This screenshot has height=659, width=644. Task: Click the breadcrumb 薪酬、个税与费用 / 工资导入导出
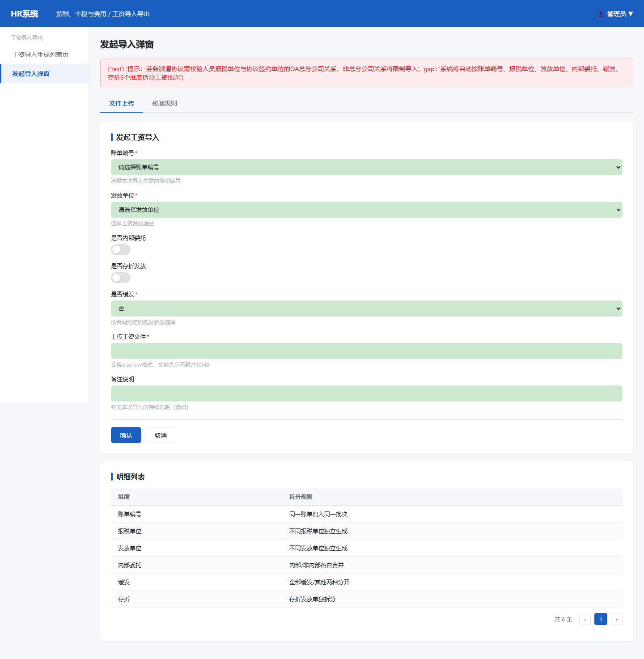click(103, 14)
